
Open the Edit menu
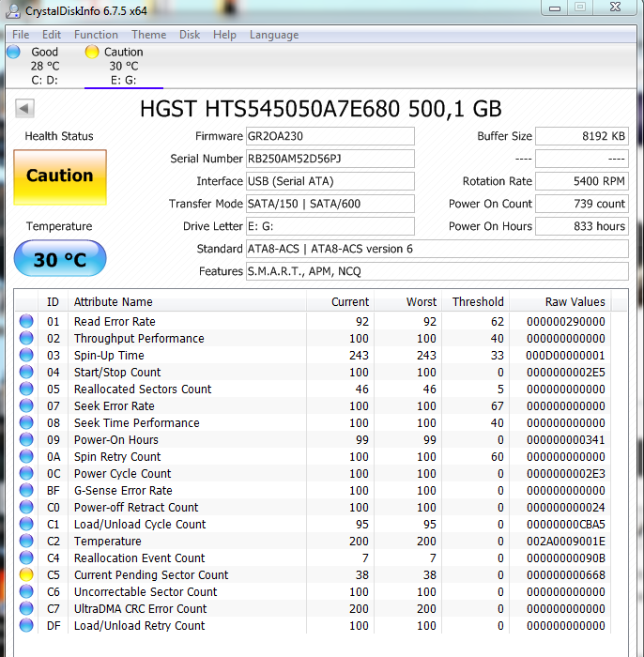pos(51,35)
